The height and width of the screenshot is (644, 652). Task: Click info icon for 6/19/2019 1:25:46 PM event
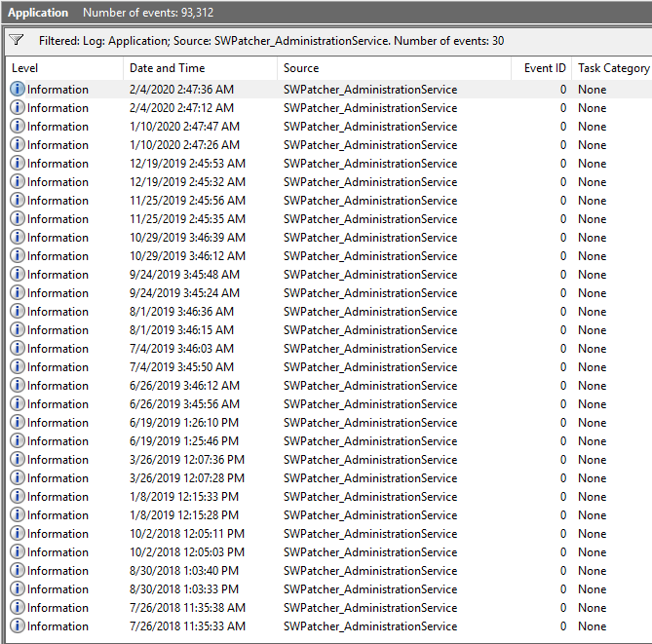click(x=17, y=440)
